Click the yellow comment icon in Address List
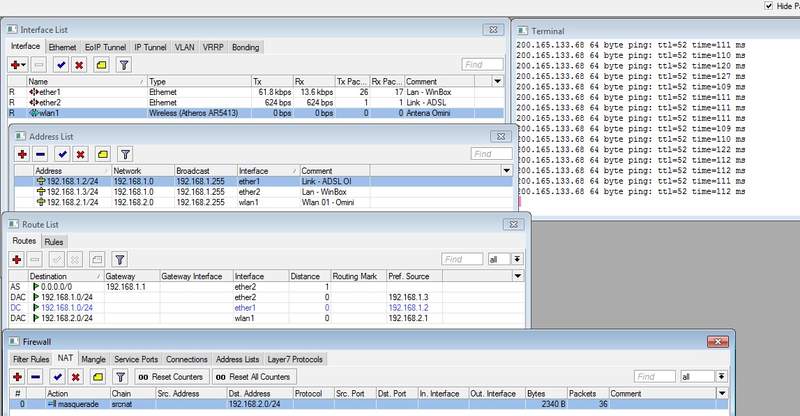The height and width of the screenshot is (416, 800). pyautogui.click(x=103, y=154)
